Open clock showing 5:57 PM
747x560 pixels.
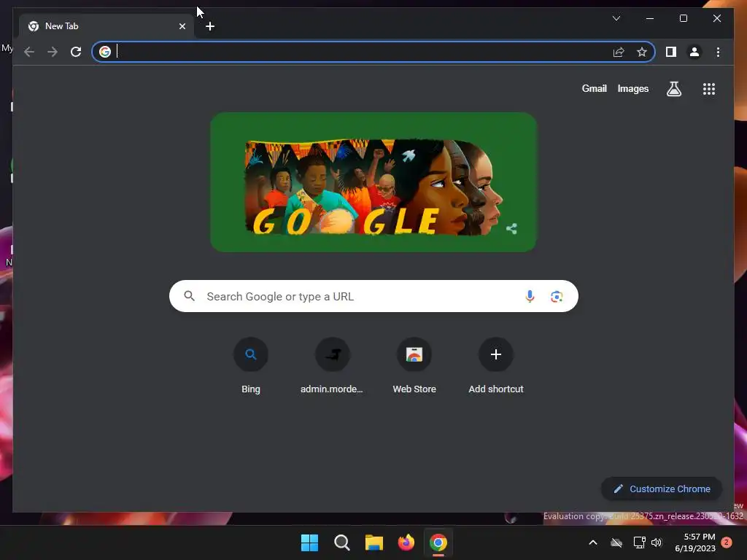tap(695, 542)
